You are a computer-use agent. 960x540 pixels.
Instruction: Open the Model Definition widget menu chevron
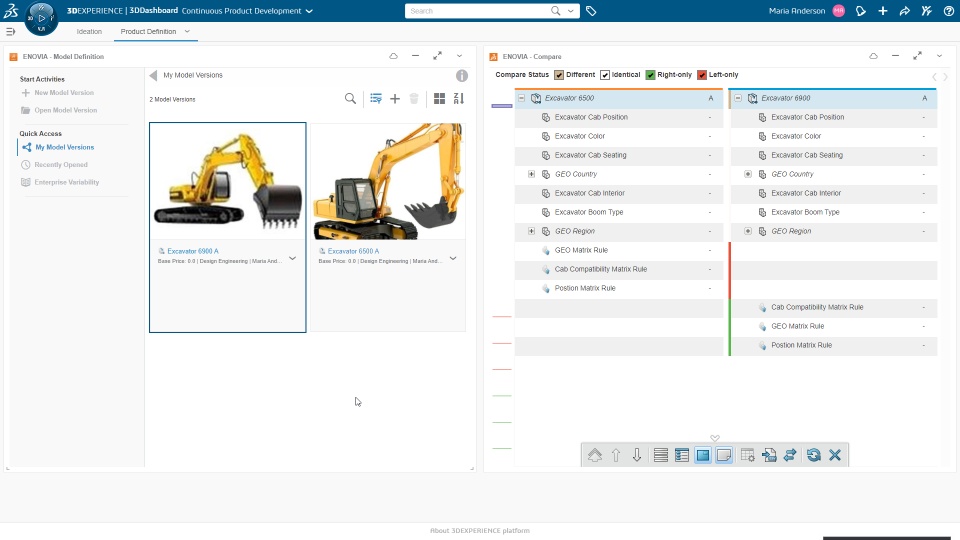459,56
